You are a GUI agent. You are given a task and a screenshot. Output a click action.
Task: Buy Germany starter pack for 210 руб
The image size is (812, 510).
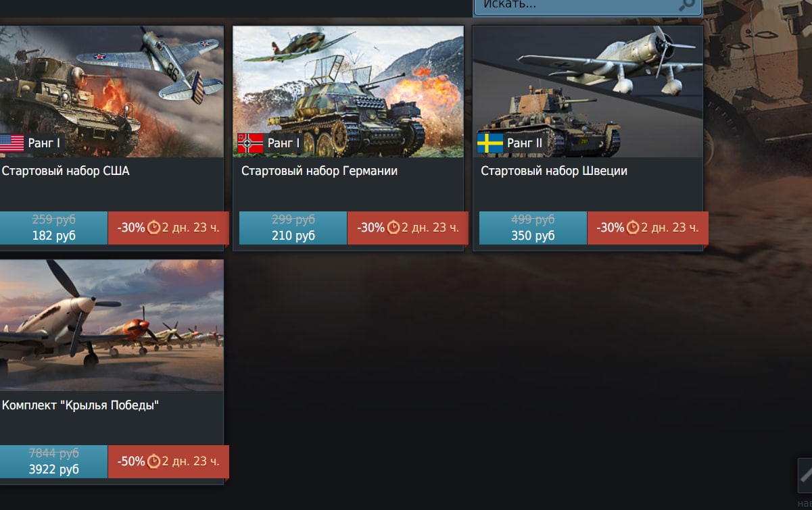click(x=293, y=228)
